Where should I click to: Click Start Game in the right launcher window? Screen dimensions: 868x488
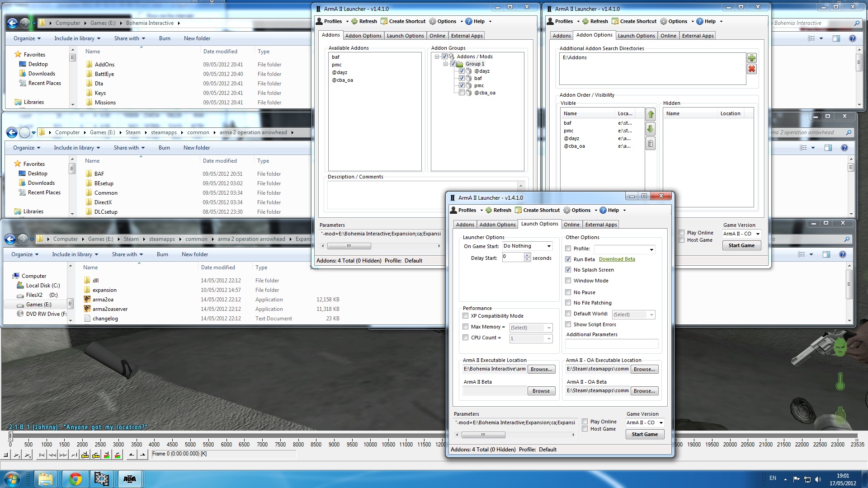741,245
